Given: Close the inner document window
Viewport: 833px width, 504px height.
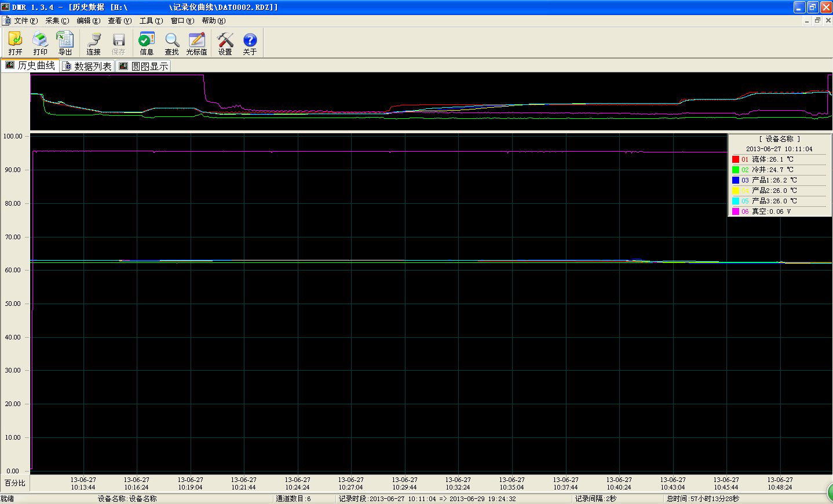Looking at the screenshot, I should pos(827,20).
